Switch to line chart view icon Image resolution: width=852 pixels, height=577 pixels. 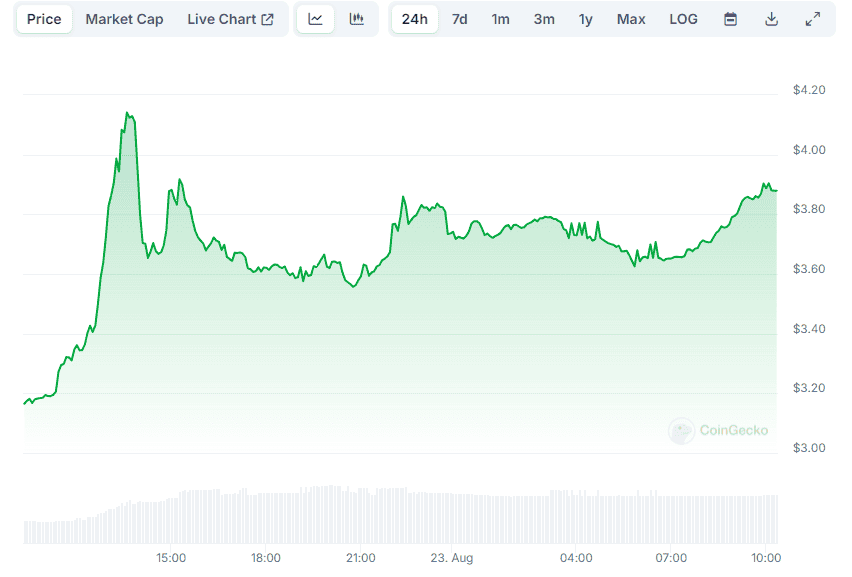pyautogui.click(x=315, y=19)
